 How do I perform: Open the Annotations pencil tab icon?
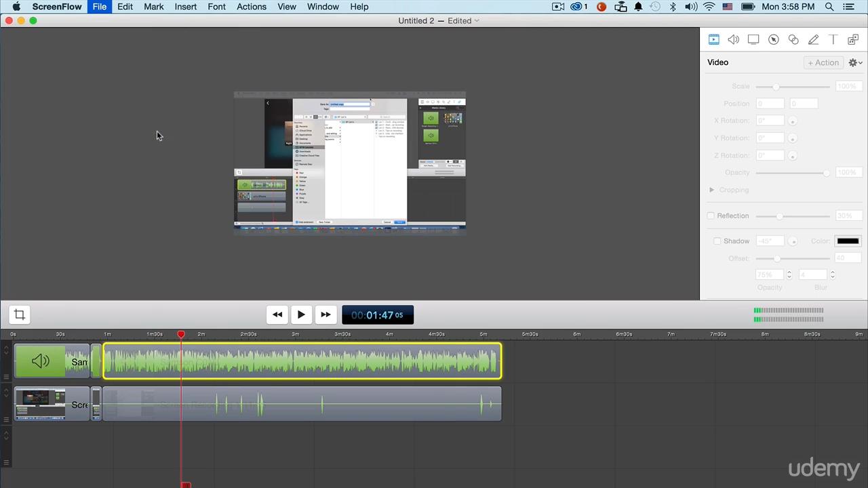click(813, 40)
